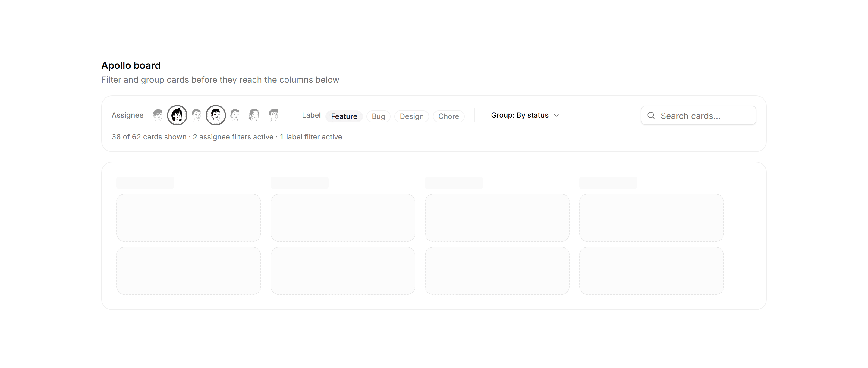Enable the Chore label filter
This screenshot has width=868, height=368.
[x=448, y=116]
